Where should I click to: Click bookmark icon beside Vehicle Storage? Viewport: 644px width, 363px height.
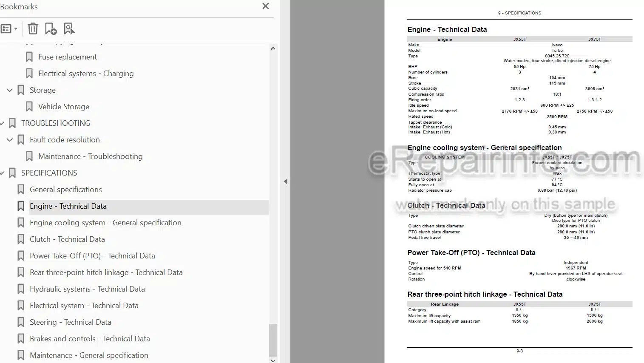[x=29, y=107]
